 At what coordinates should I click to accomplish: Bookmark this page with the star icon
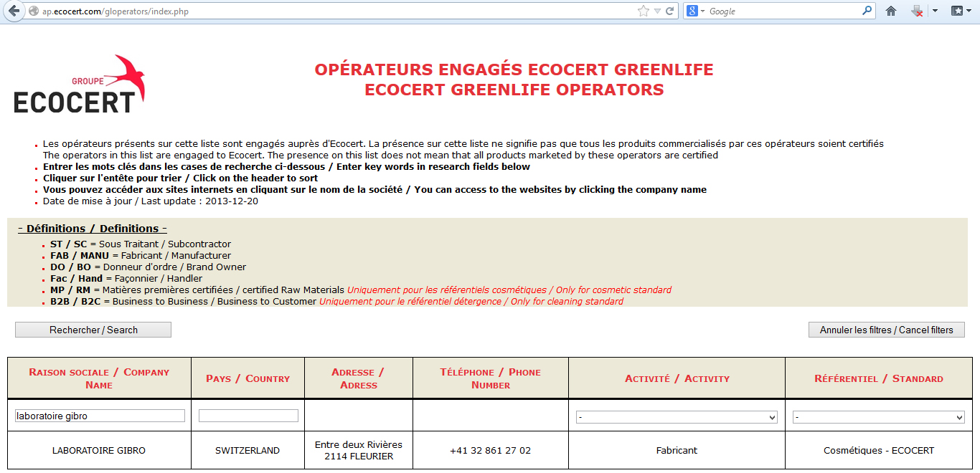coord(643,11)
